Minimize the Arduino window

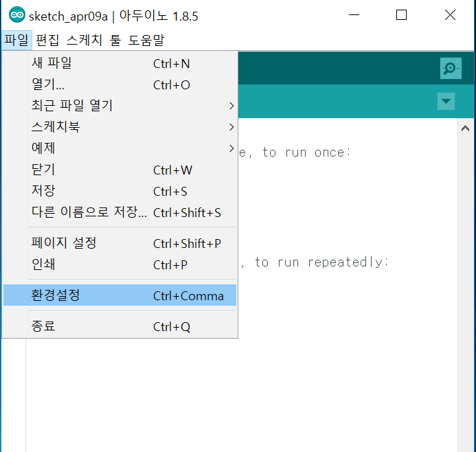(x=354, y=14)
